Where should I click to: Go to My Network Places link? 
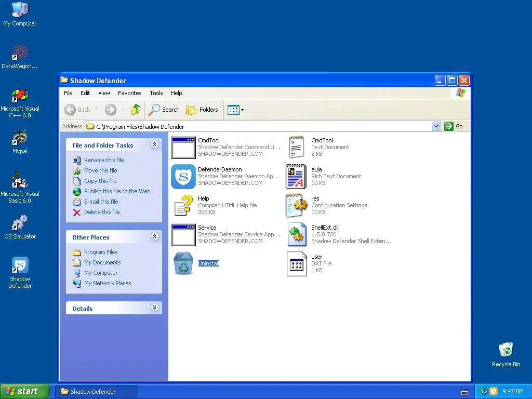click(x=108, y=283)
